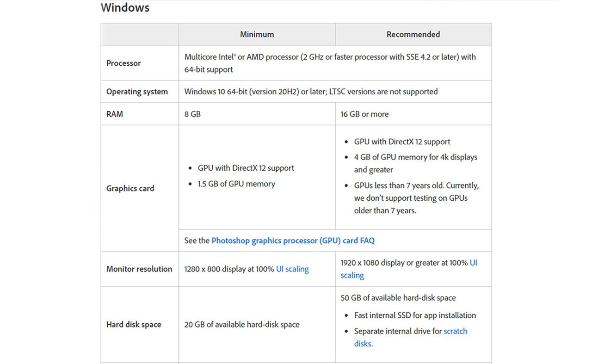
Task: Click UI scaling link in Minimum monitor resolution
Action: [292, 269]
